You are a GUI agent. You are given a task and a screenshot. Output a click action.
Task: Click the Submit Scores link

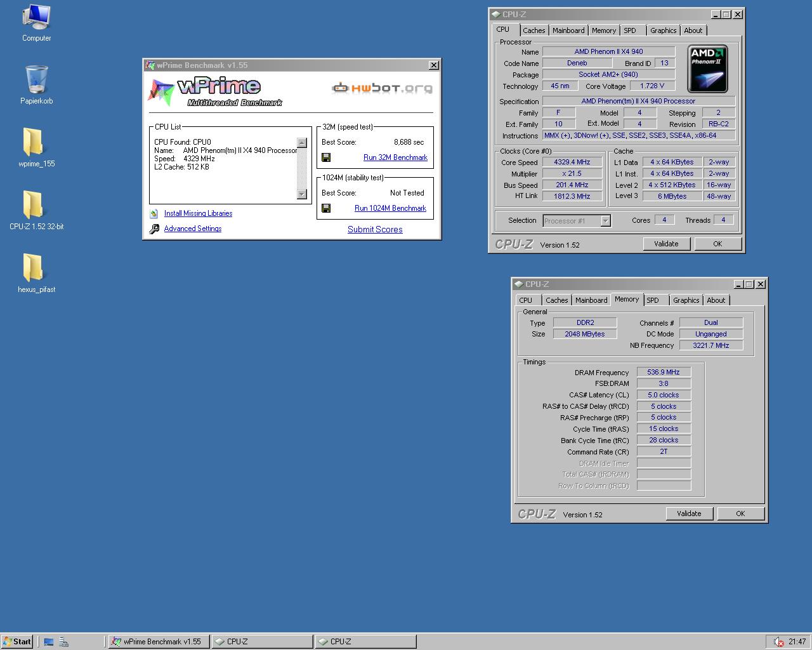tap(375, 229)
